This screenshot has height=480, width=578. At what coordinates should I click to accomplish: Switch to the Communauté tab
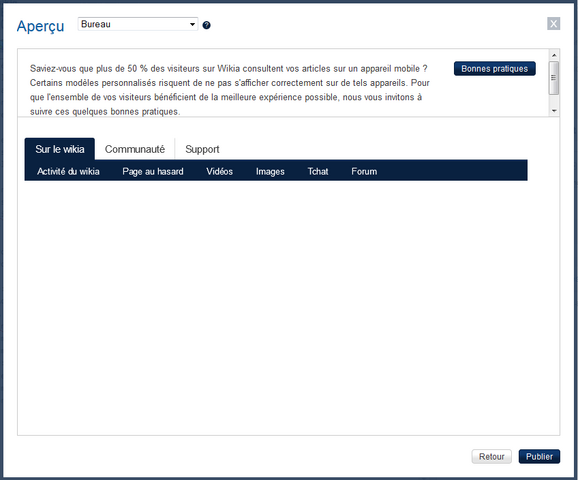point(135,149)
